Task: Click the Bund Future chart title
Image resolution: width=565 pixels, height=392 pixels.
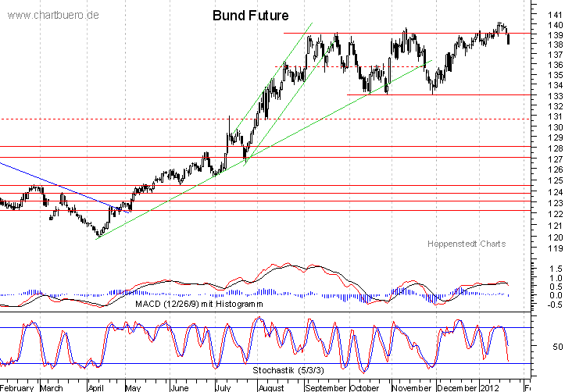Action: (x=250, y=16)
